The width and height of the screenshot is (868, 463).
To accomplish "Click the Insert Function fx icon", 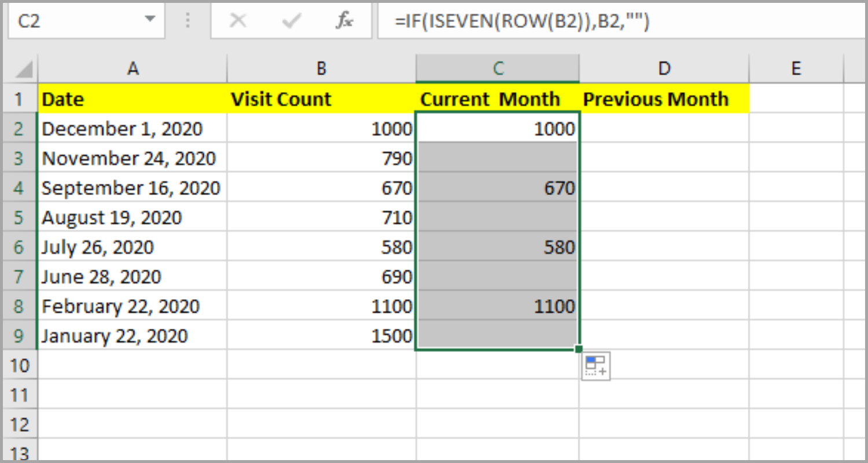I will click(x=345, y=20).
